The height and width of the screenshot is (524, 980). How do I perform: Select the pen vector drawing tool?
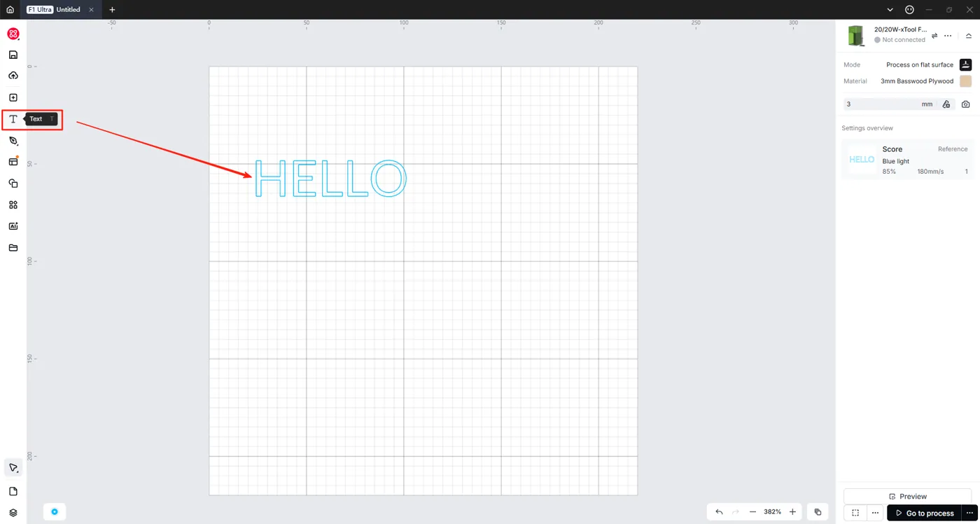[x=13, y=141]
